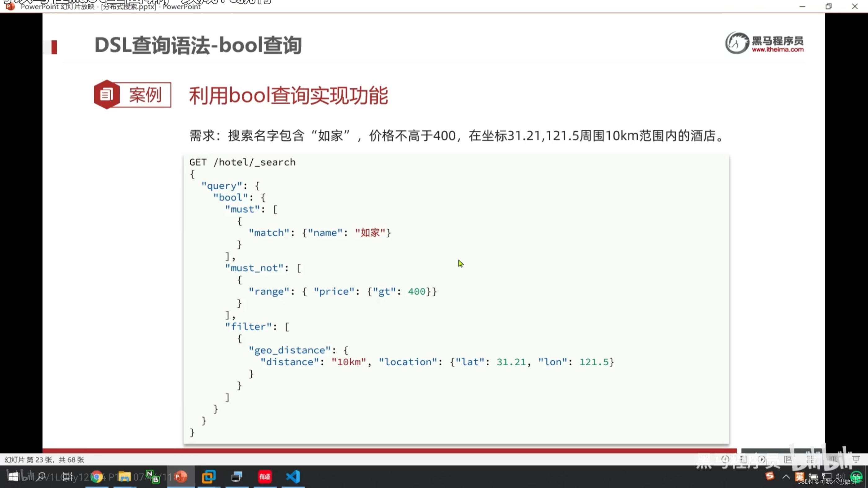Open File Explorer from taskbar
The width and height of the screenshot is (868, 488).
click(124, 477)
